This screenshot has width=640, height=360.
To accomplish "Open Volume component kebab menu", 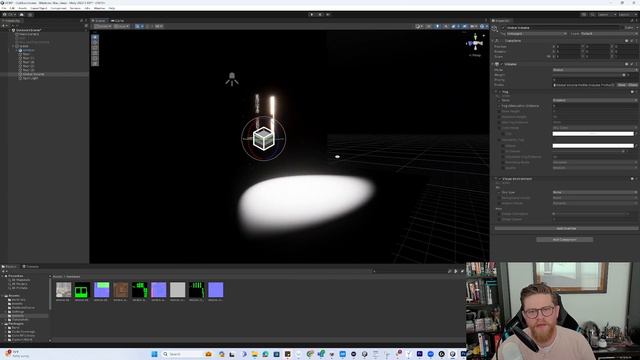I will click(x=636, y=64).
